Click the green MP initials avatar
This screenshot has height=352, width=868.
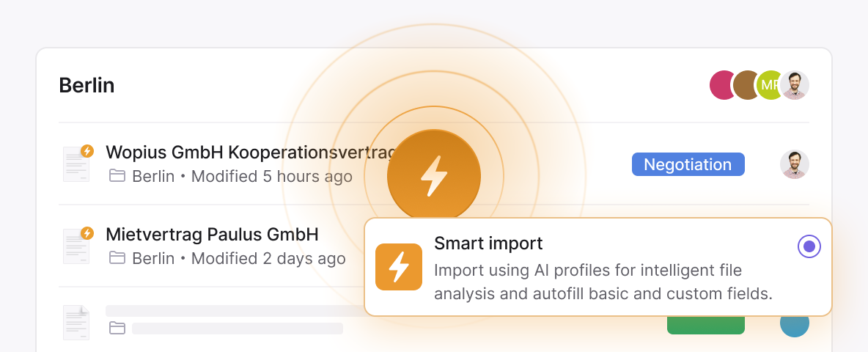tap(768, 85)
